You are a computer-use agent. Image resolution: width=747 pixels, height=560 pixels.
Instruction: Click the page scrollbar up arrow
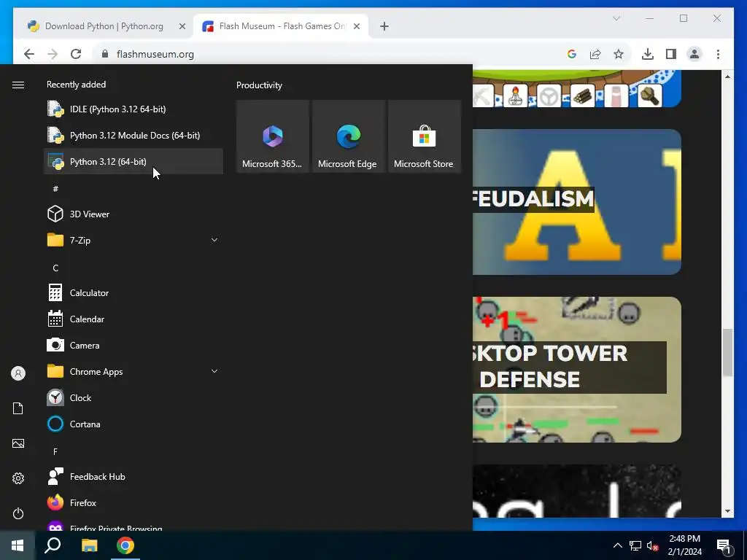pyautogui.click(x=727, y=76)
